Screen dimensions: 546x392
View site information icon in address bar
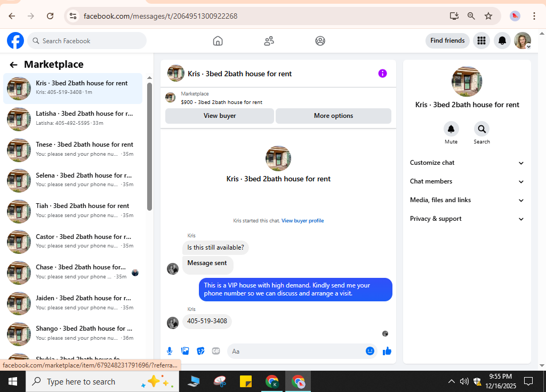(73, 16)
